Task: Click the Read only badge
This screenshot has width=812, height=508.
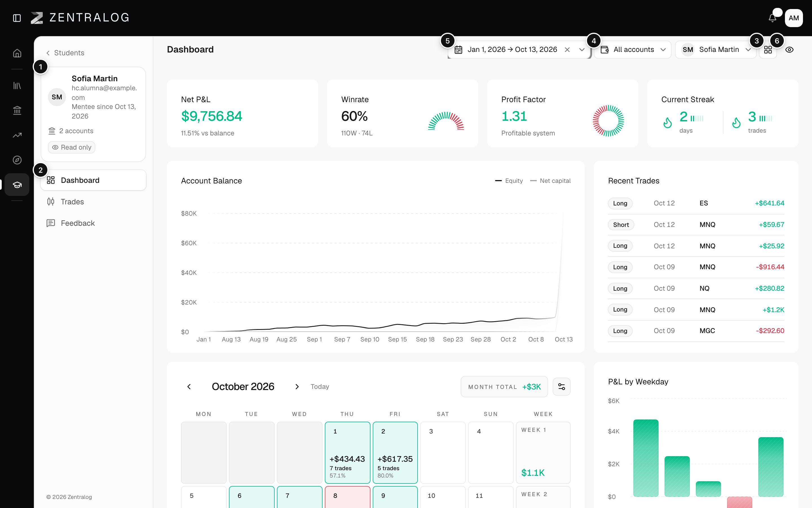Action: [x=71, y=147]
